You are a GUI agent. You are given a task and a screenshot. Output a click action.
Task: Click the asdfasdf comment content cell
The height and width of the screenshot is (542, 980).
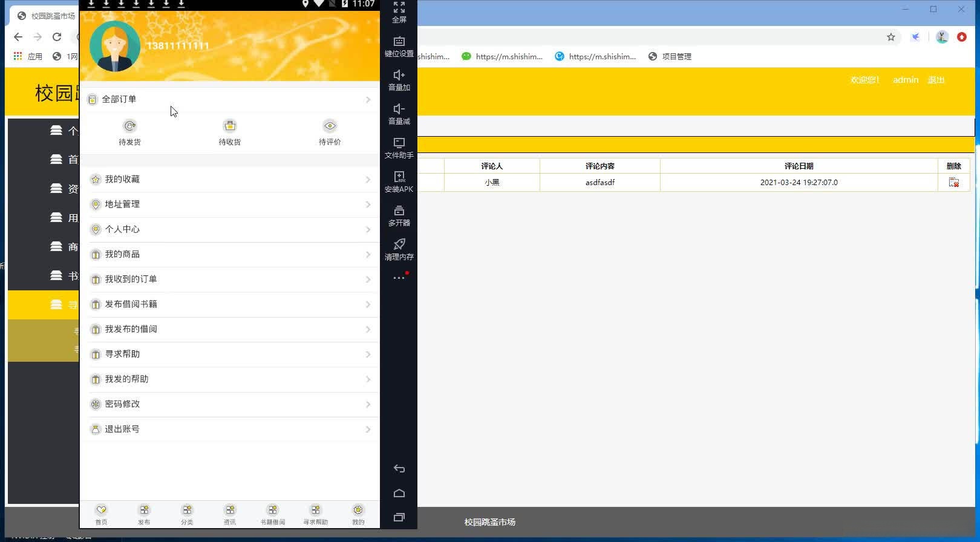click(600, 182)
